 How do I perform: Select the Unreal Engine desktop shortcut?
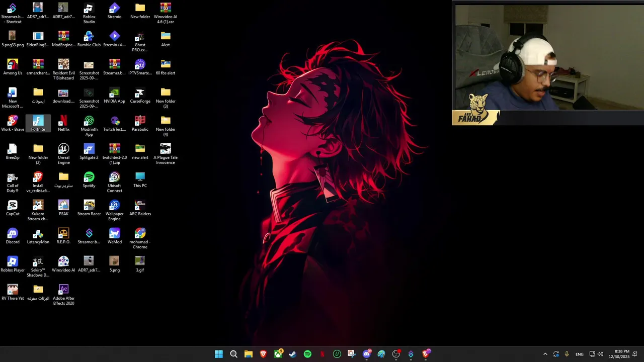tap(63, 154)
